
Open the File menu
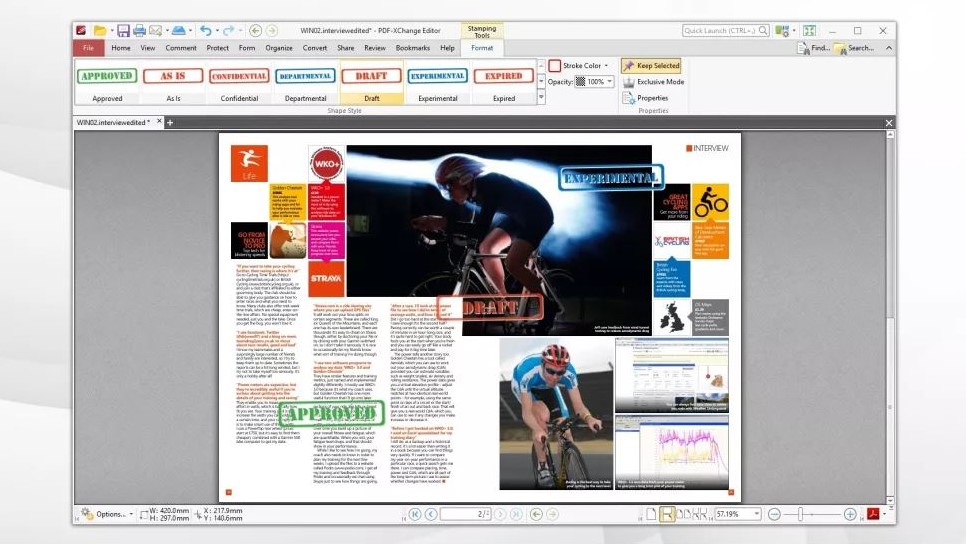coord(88,48)
